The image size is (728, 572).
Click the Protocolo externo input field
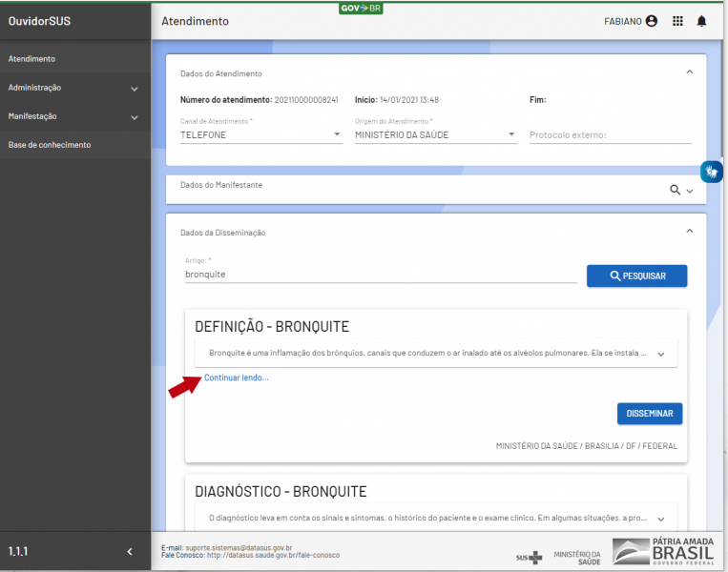pyautogui.click(x=610, y=135)
